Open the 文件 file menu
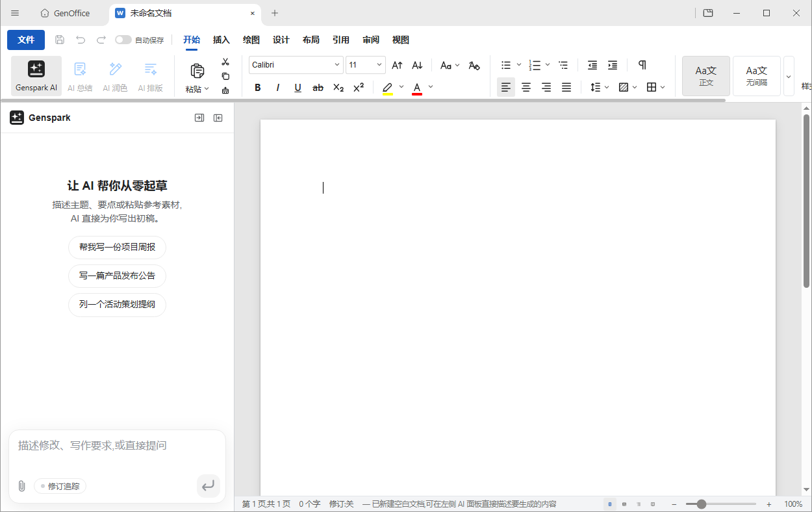Viewport: 812px width, 512px height. click(26, 40)
